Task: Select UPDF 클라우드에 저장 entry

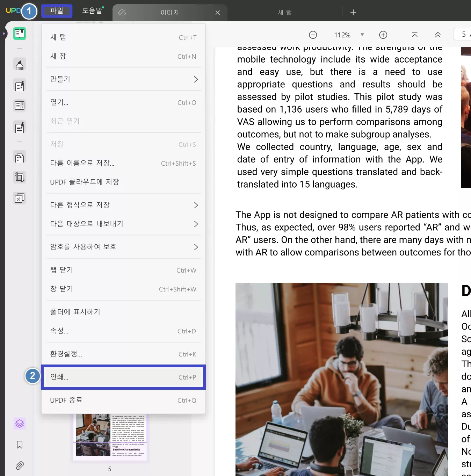Action: coord(123,182)
